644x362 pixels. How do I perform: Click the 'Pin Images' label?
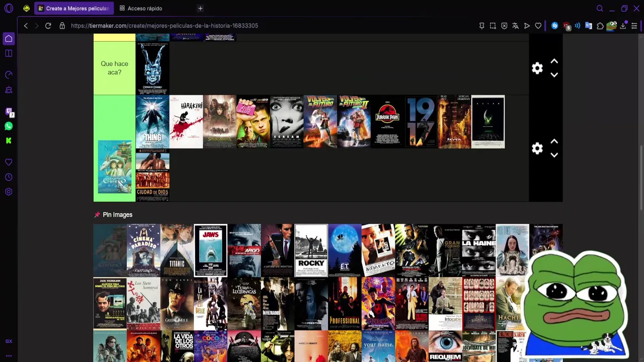pos(117,215)
